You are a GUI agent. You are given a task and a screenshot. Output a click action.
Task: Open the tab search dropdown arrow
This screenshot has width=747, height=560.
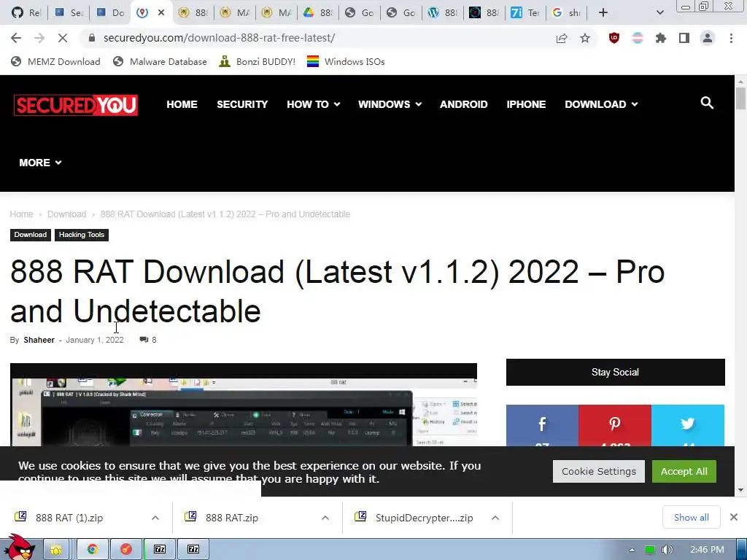(x=659, y=13)
